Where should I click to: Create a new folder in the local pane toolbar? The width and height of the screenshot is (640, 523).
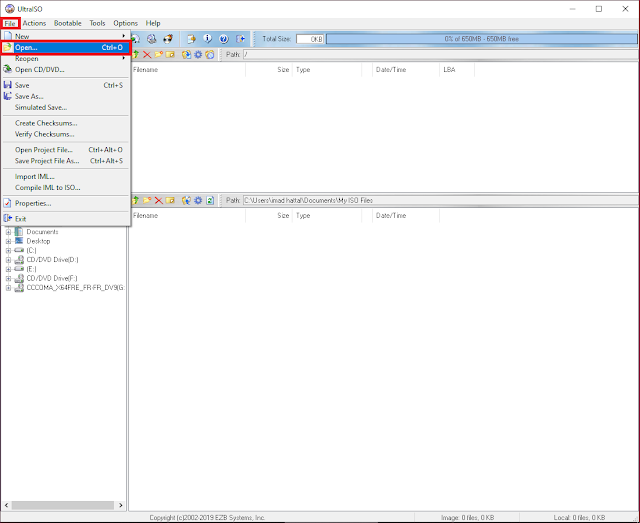click(147, 200)
